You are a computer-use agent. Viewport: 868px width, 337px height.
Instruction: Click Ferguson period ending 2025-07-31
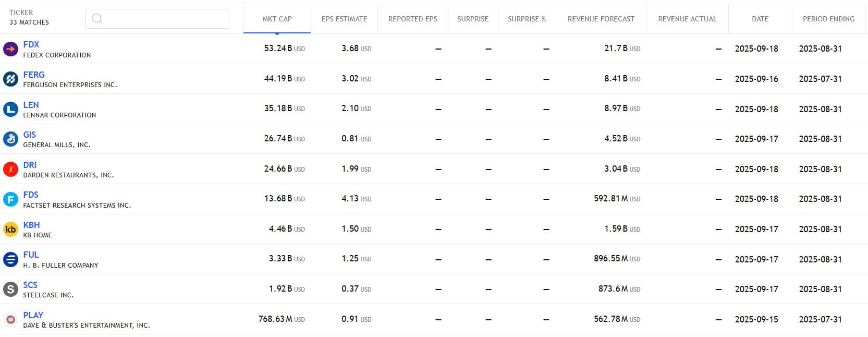click(x=821, y=79)
